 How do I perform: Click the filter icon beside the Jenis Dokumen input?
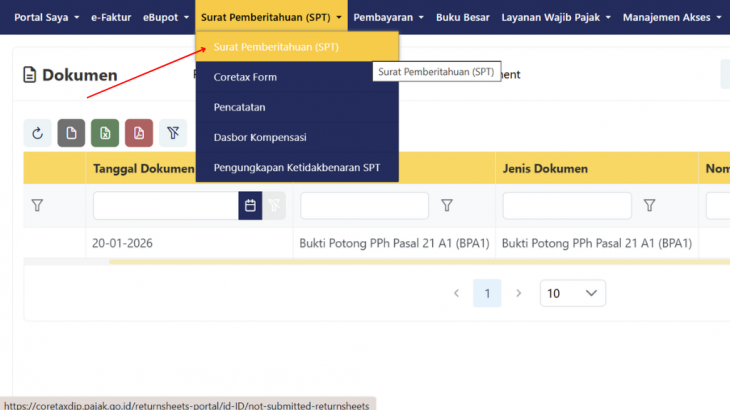649,206
